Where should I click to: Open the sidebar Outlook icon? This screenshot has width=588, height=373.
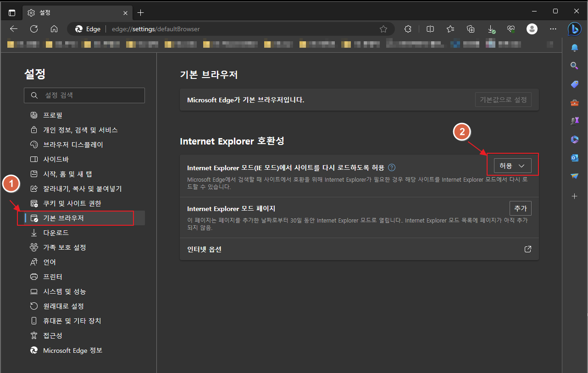[574, 158]
